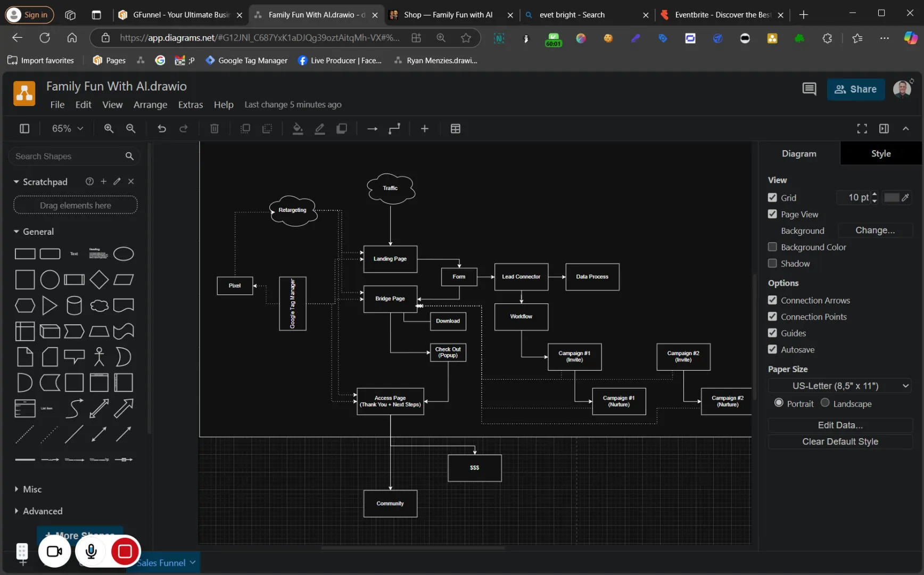Switch to the Diagram tab
The image size is (924, 575).
click(x=799, y=153)
